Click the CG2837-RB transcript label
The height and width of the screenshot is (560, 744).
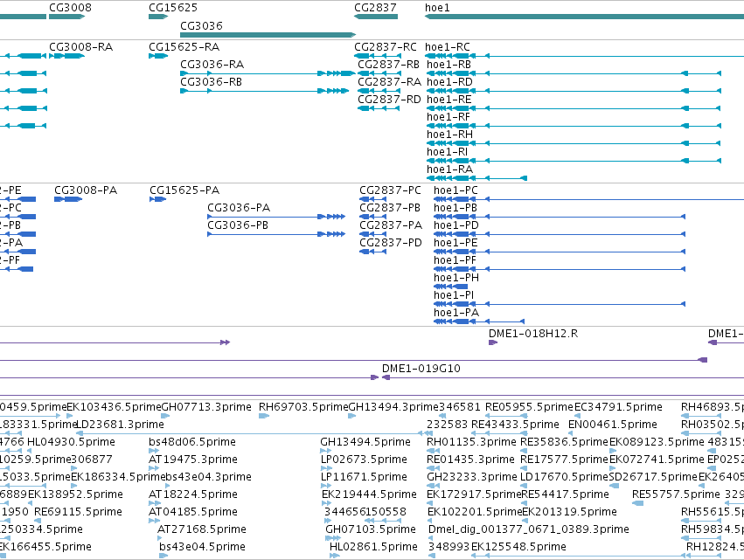pyautogui.click(x=388, y=65)
